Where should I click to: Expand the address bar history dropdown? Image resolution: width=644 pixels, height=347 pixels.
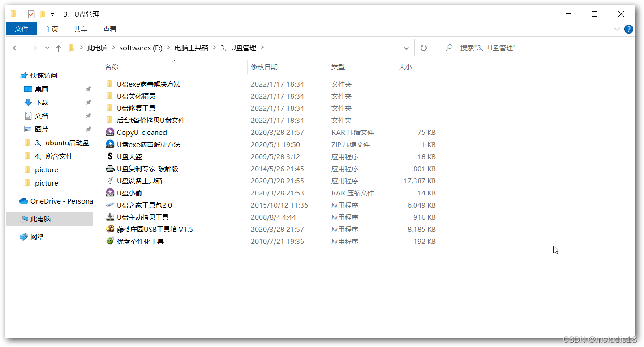point(406,48)
